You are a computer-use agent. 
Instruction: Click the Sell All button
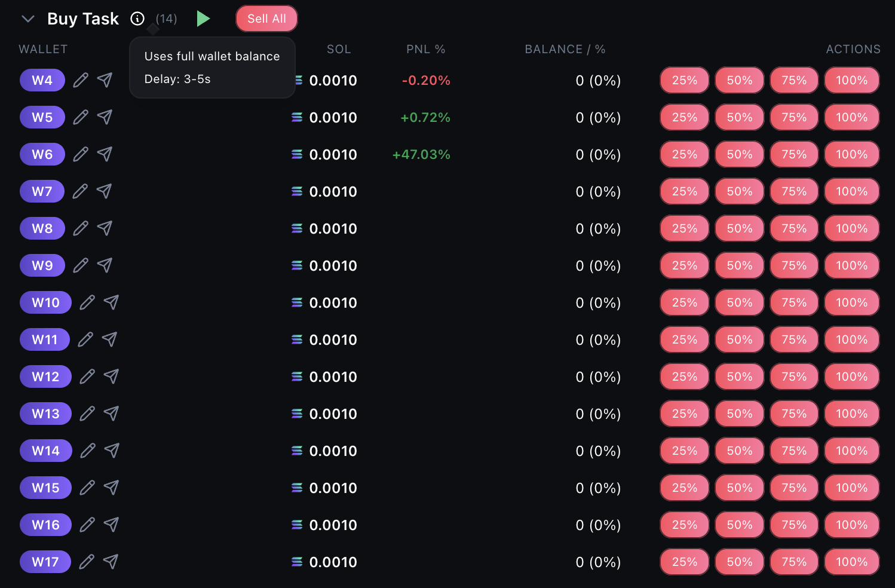[x=266, y=19]
